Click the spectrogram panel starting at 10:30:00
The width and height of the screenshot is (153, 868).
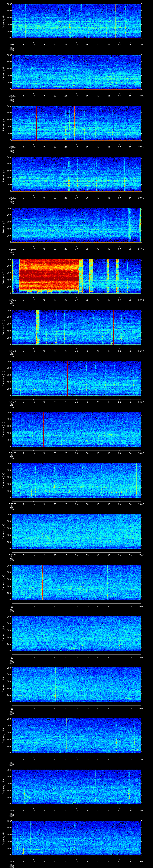tap(76, 736)
